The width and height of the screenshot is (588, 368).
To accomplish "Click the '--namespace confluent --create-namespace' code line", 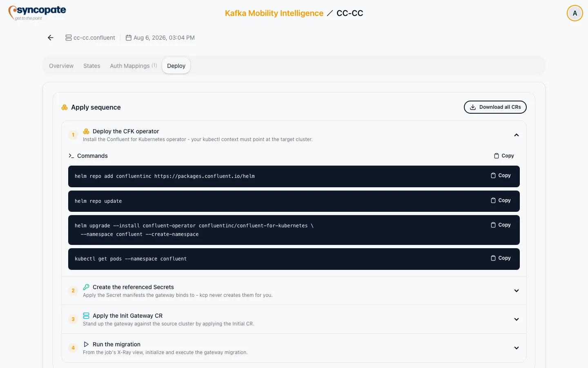I will 140,234.
